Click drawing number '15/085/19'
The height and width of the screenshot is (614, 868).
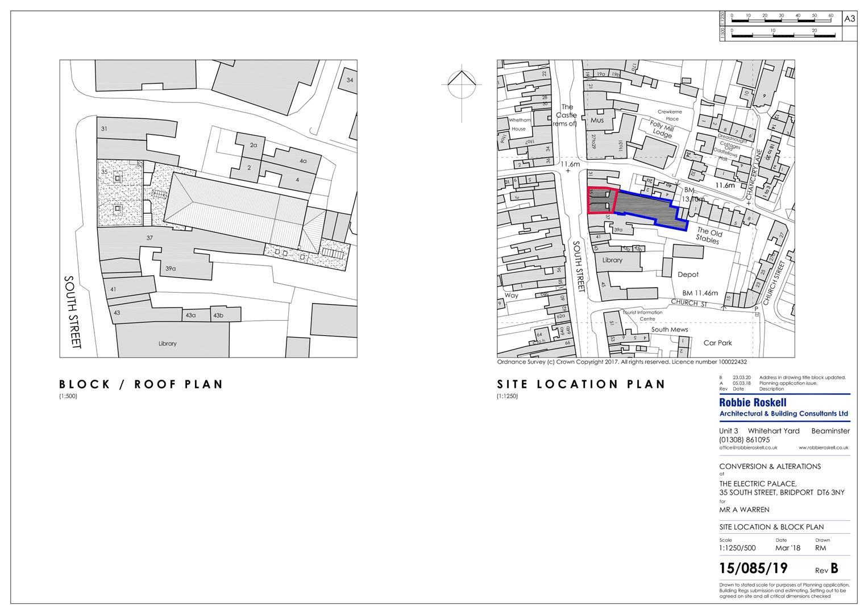(753, 568)
